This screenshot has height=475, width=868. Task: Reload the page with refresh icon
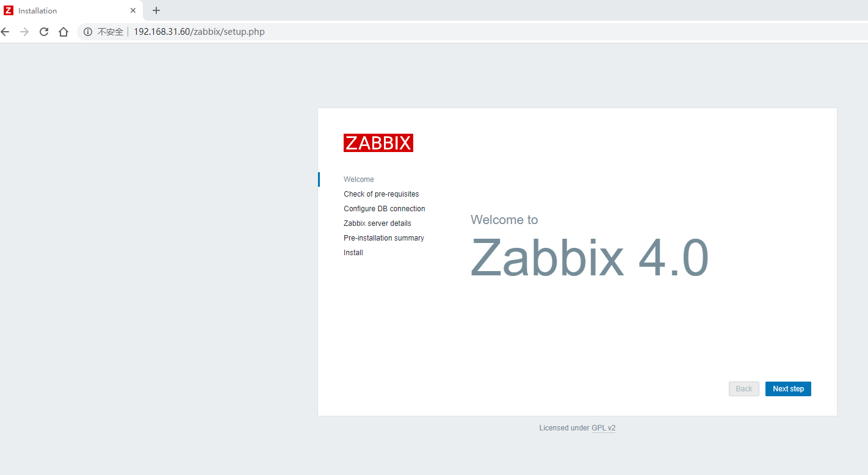click(44, 32)
